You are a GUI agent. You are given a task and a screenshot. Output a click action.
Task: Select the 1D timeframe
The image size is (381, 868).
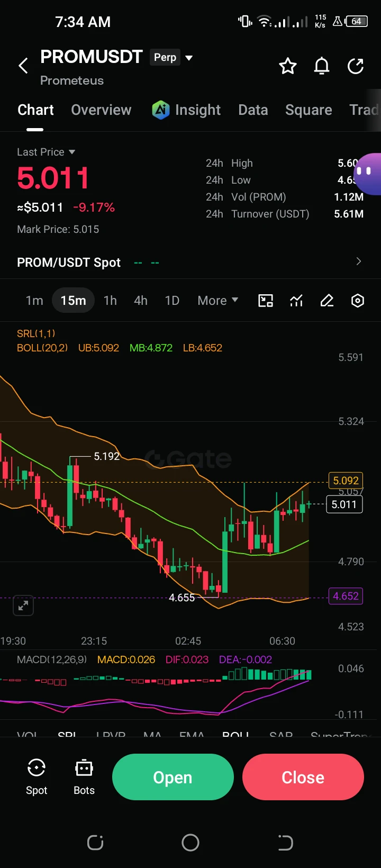point(172,301)
